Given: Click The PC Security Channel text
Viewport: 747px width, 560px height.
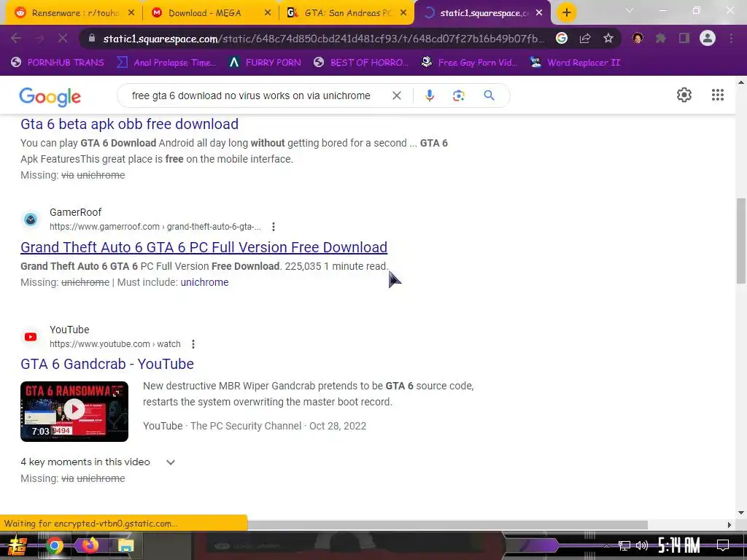Looking at the screenshot, I should 246,426.
